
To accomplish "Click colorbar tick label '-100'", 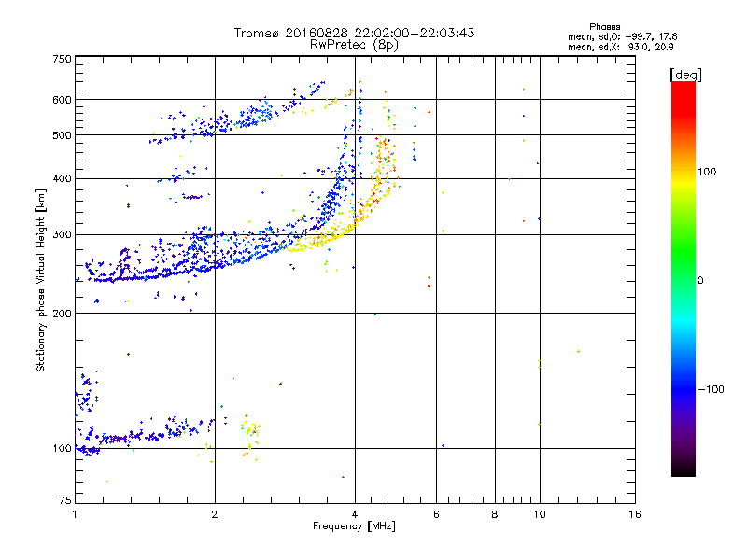I will click(x=711, y=389).
